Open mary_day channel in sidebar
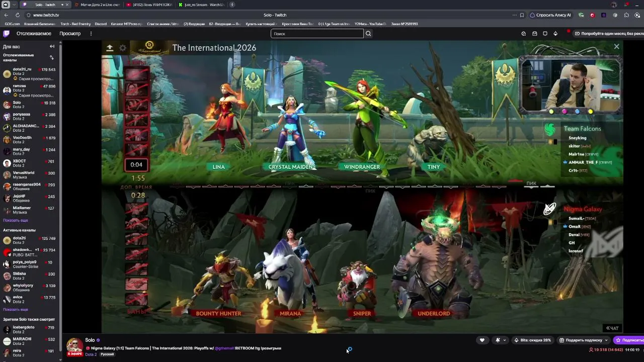The height and width of the screenshot is (362, 644). (x=29, y=151)
